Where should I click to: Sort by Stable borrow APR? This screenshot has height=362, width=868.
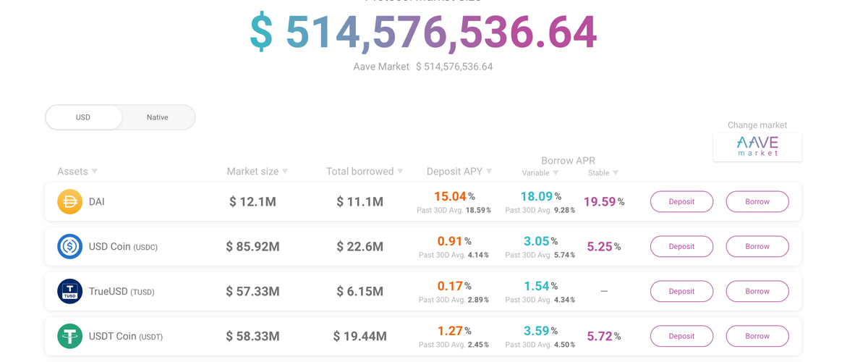tap(603, 173)
